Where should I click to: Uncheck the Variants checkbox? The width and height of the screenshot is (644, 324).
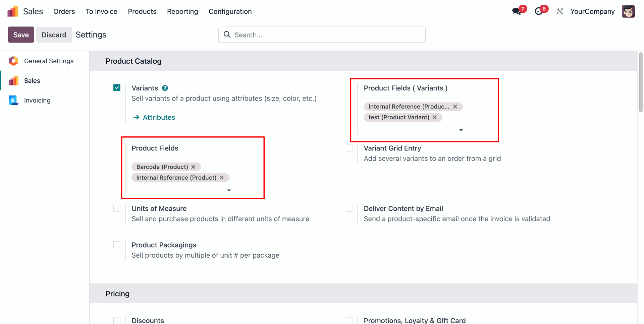(x=117, y=88)
